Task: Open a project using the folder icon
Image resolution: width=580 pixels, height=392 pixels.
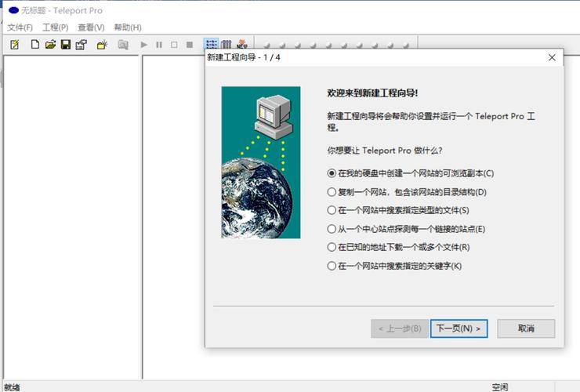Action: pos(50,45)
